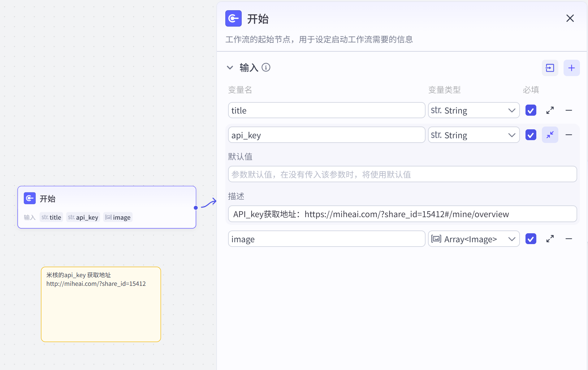Add a new input variable

(572, 68)
